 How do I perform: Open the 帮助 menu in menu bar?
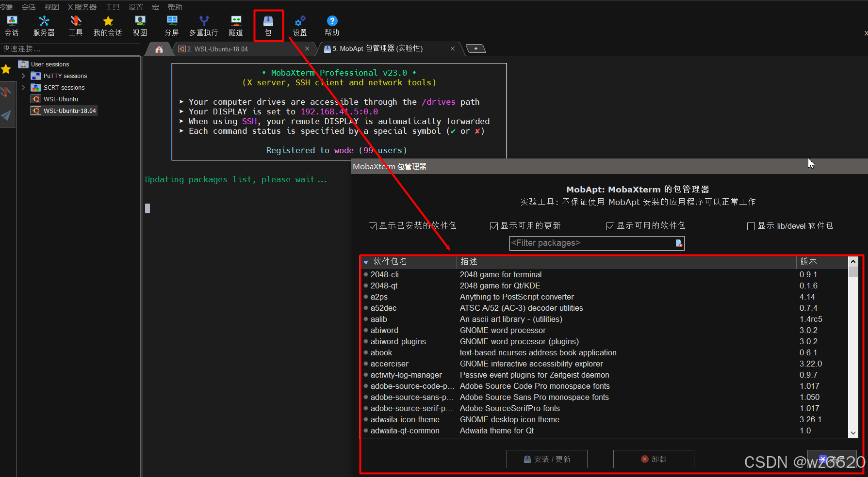175,7
